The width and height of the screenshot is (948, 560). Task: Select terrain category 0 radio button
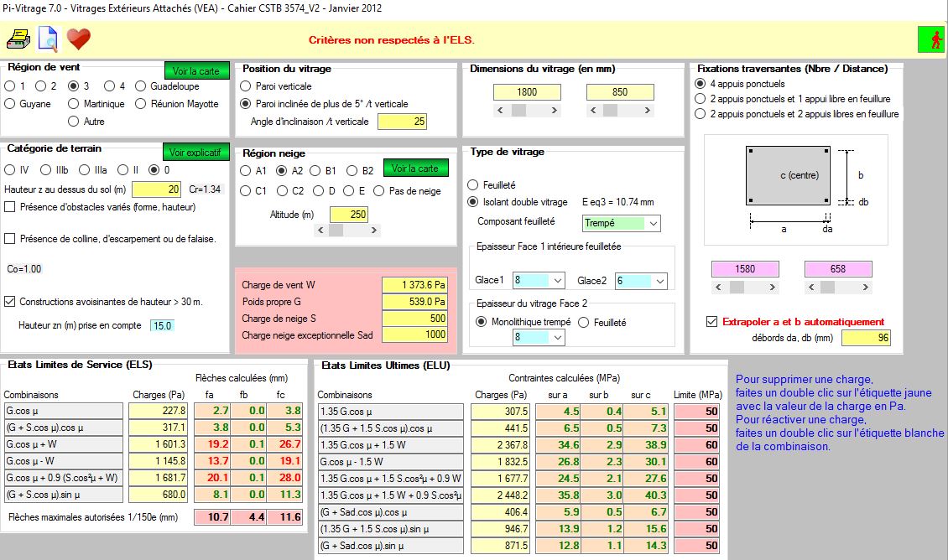pos(154,169)
